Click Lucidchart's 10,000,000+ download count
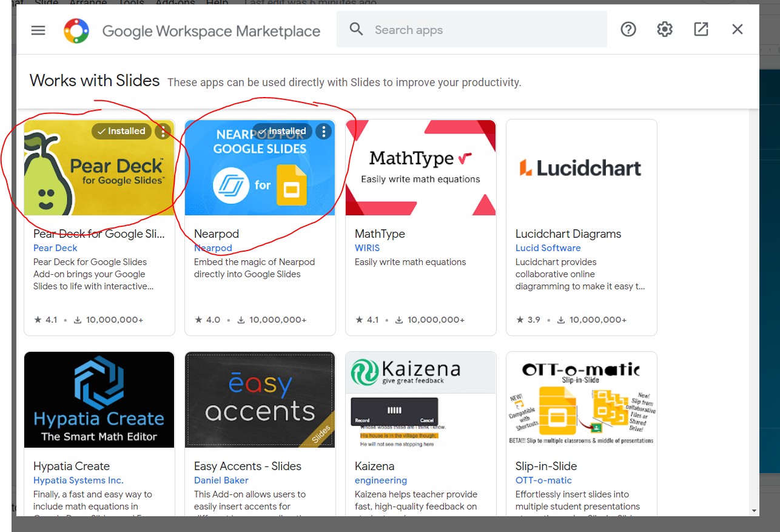This screenshot has height=532, width=780. click(x=592, y=320)
